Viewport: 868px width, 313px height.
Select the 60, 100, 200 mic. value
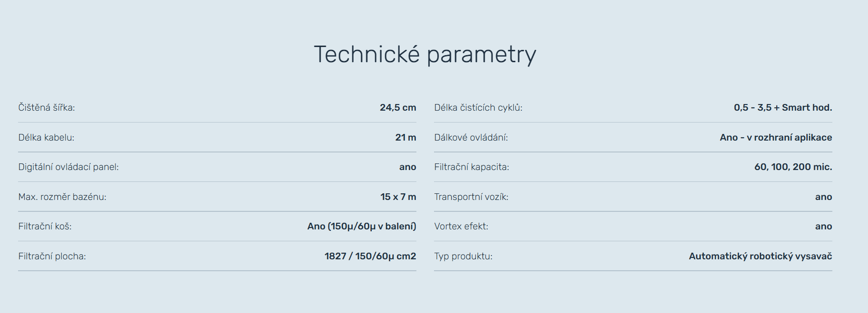(x=793, y=167)
